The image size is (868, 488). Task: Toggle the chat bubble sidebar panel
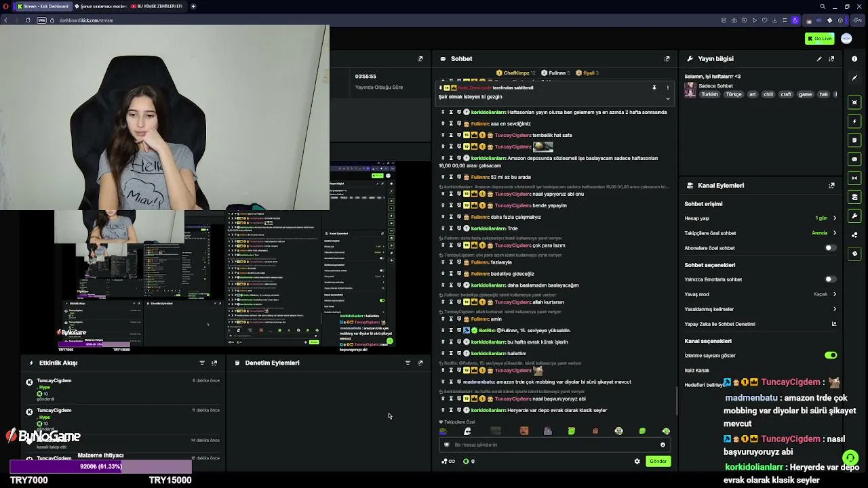(854, 159)
